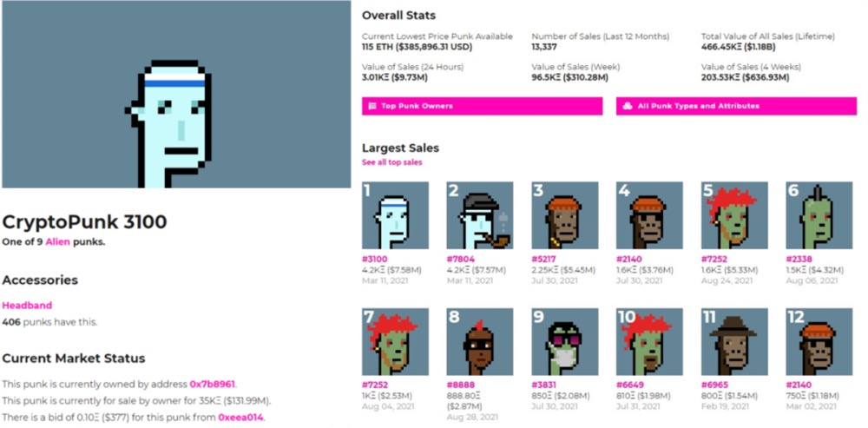Open bidder address 0xeea014

(240, 417)
